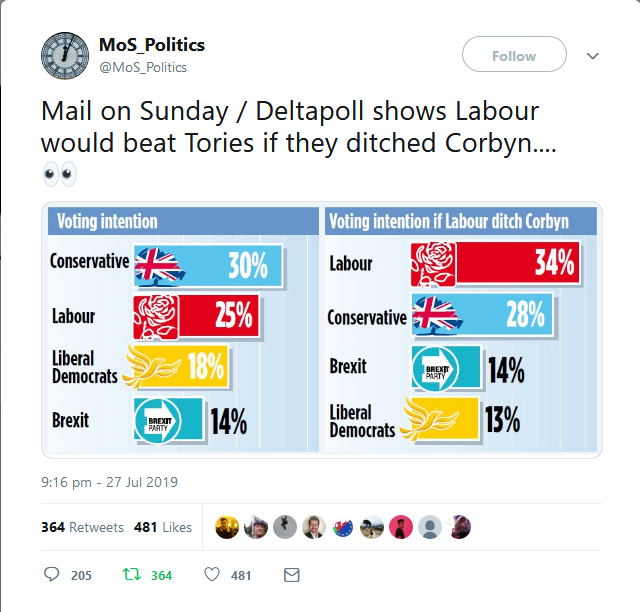Like the tweet with the heart icon

point(212,575)
